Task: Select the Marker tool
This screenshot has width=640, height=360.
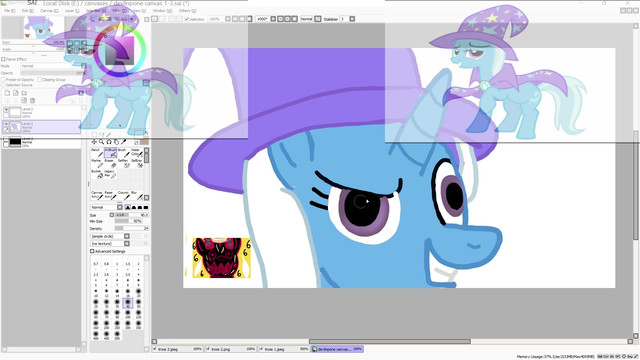Action: pyautogui.click(x=97, y=163)
